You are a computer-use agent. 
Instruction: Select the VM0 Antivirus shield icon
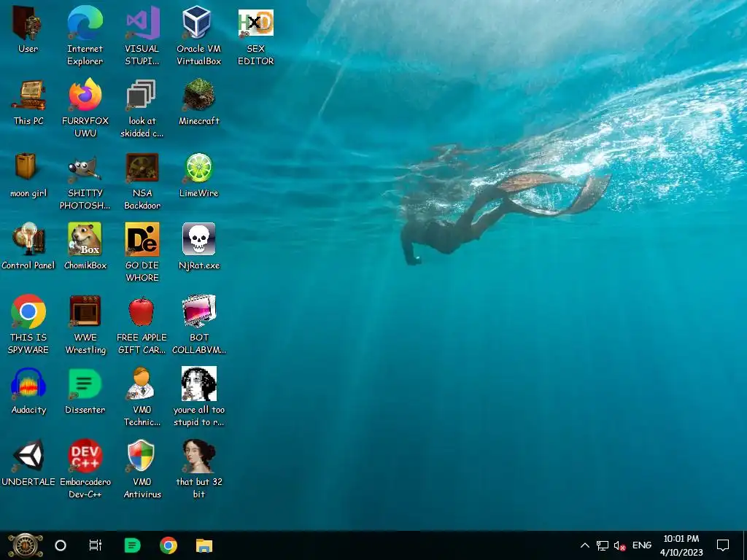coord(142,456)
